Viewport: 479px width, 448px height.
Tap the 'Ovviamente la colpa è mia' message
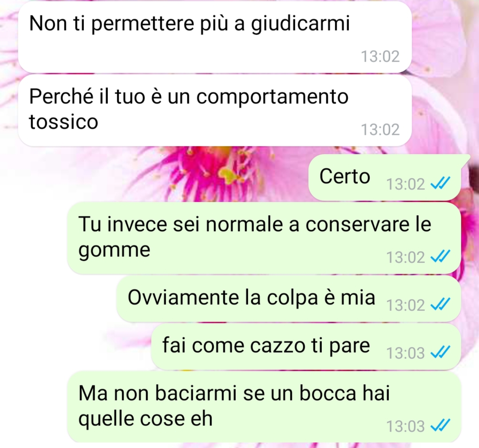[289, 299]
